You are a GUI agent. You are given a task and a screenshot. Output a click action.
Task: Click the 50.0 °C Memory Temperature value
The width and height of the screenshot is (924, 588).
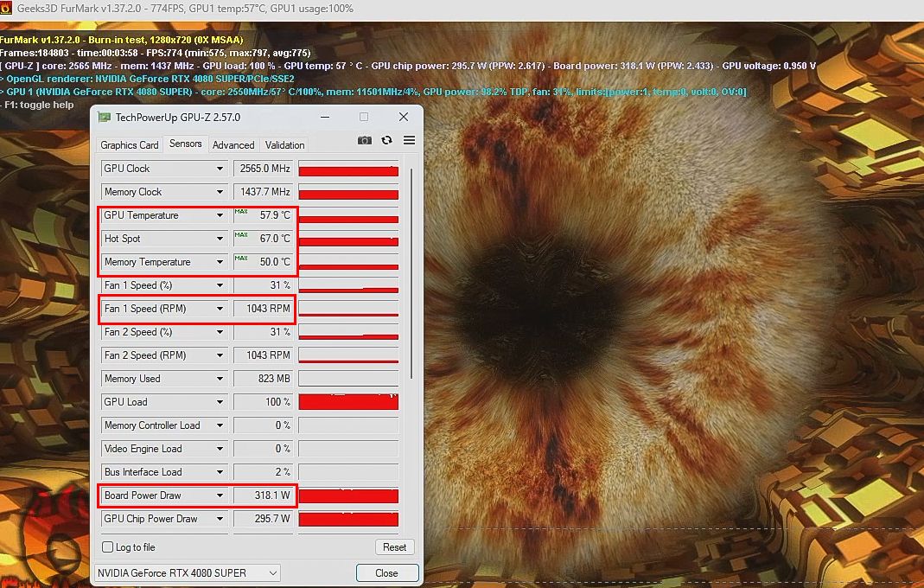point(263,262)
